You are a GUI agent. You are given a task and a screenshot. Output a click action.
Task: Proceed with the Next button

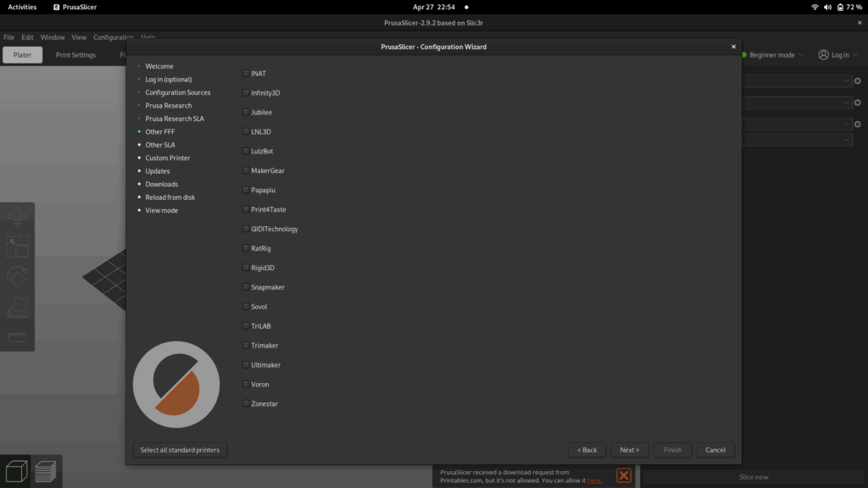click(x=630, y=450)
